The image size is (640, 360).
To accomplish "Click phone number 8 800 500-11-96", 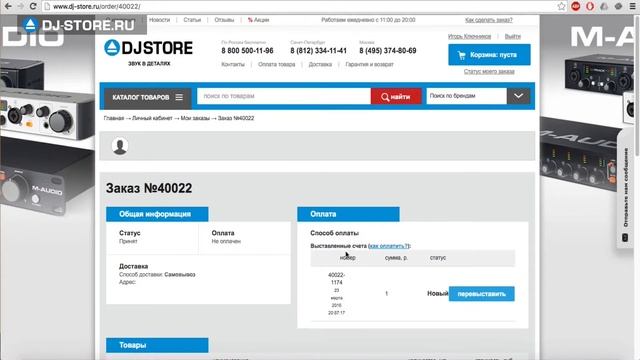I will tap(247, 51).
